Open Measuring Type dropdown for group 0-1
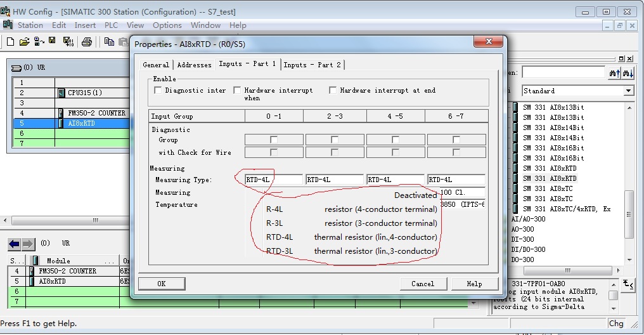 click(274, 180)
